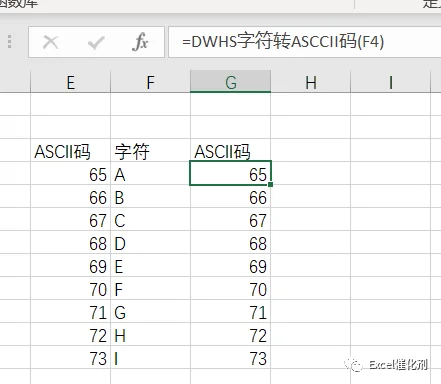Image resolution: width=441 pixels, height=384 pixels.
Task: Select cell with 68 in column E
Action: click(70, 242)
